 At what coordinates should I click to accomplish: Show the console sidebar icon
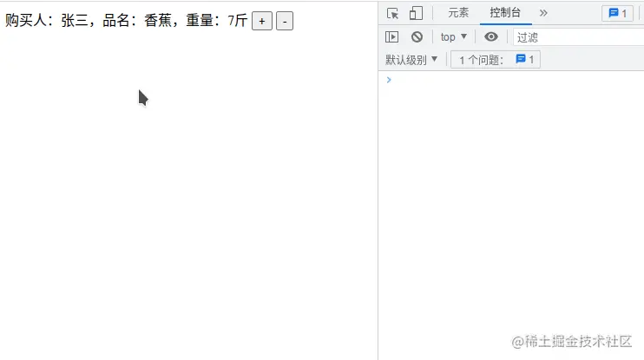coord(391,37)
